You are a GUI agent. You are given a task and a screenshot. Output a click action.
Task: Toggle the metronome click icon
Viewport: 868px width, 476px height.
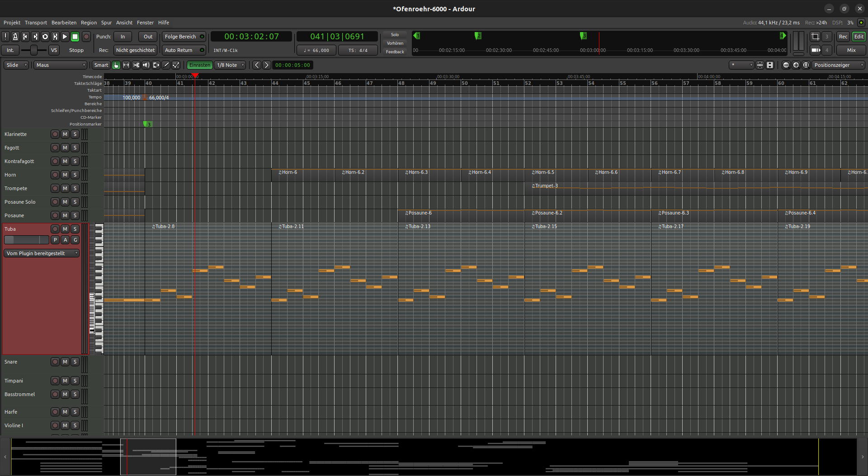[15, 37]
